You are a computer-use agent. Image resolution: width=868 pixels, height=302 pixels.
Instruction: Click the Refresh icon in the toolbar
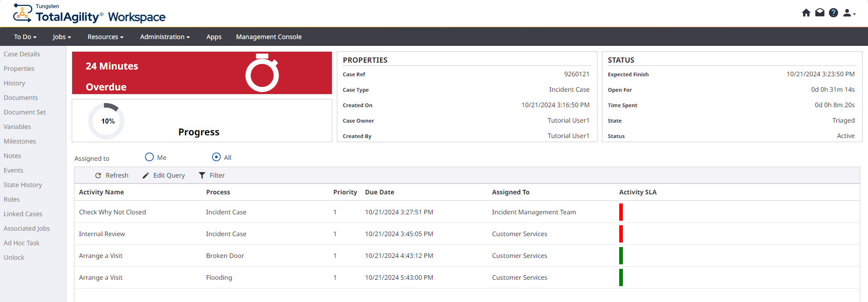pyautogui.click(x=98, y=175)
